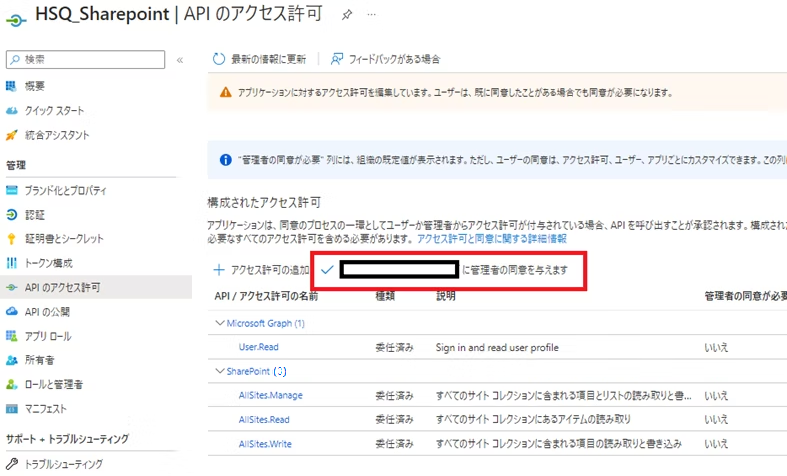Click the 統合アシスタント rocket icon
The width and height of the screenshot is (787, 476).
click(11, 135)
